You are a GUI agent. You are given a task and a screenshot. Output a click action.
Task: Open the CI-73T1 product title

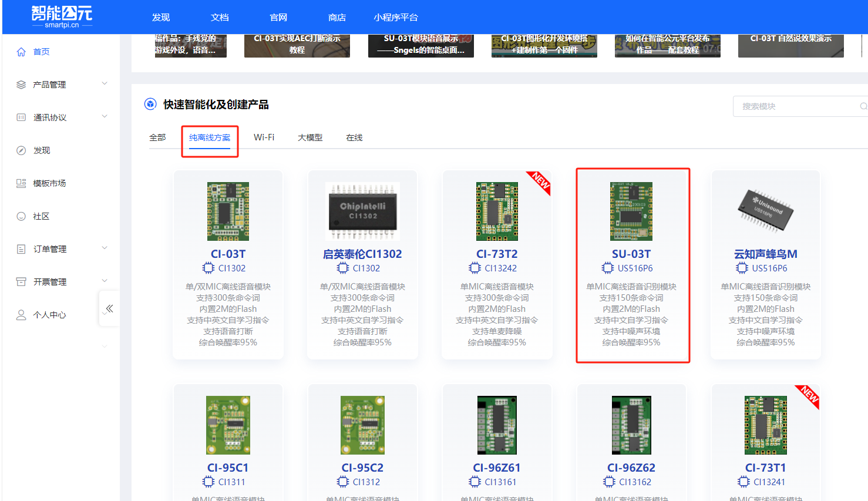[x=766, y=468]
